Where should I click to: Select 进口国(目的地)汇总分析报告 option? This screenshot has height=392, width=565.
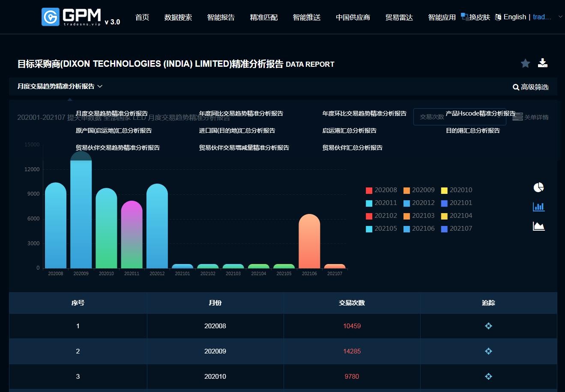click(237, 131)
